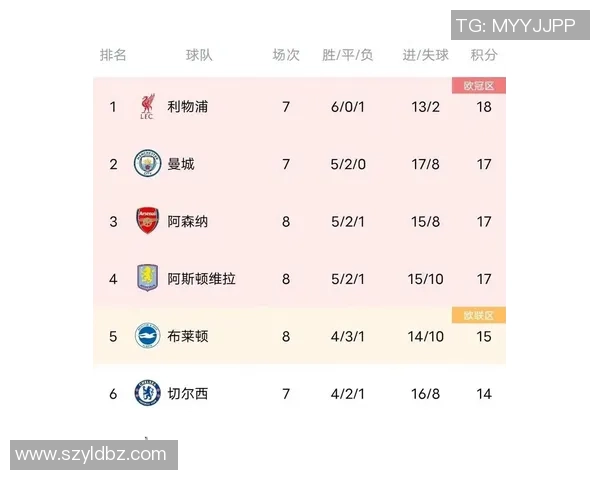Click the 阿斯顿维拉 team name
Viewport: 600px width, 480px height.
[x=201, y=278]
